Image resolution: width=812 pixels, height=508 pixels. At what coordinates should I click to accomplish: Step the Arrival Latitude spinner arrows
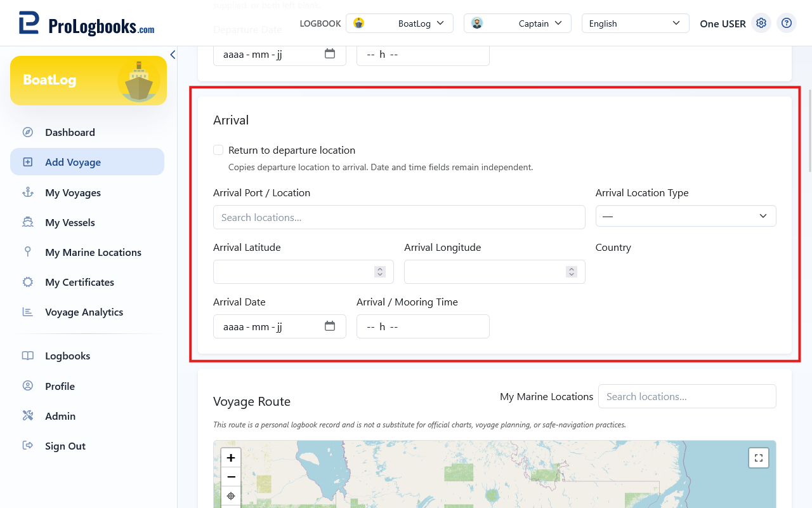pyautogui.click(x=380, y=272)
